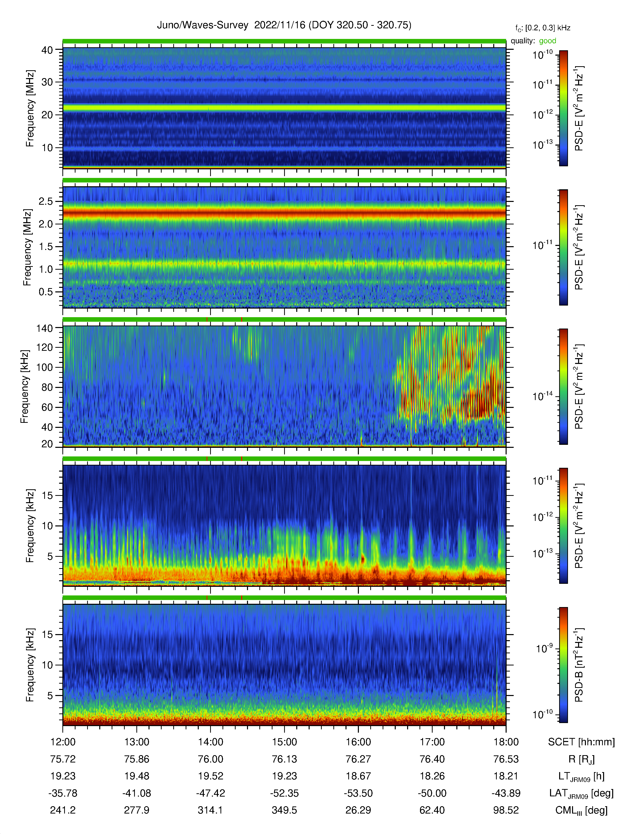Click the SCET [hh:mm] row label
Screen dimensions: 644x834
point(581,742)
